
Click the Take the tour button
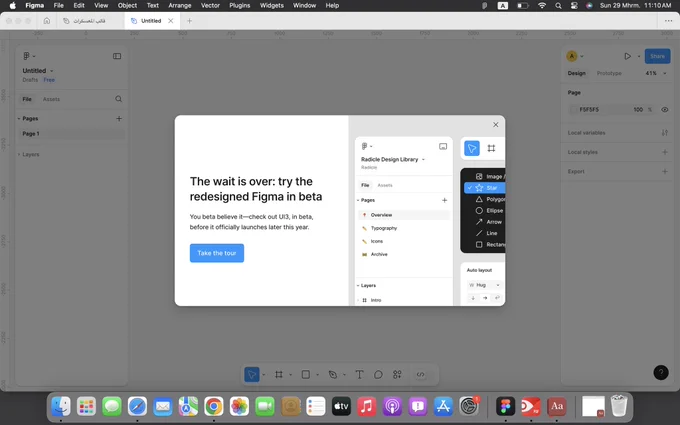tap(217, 253)
